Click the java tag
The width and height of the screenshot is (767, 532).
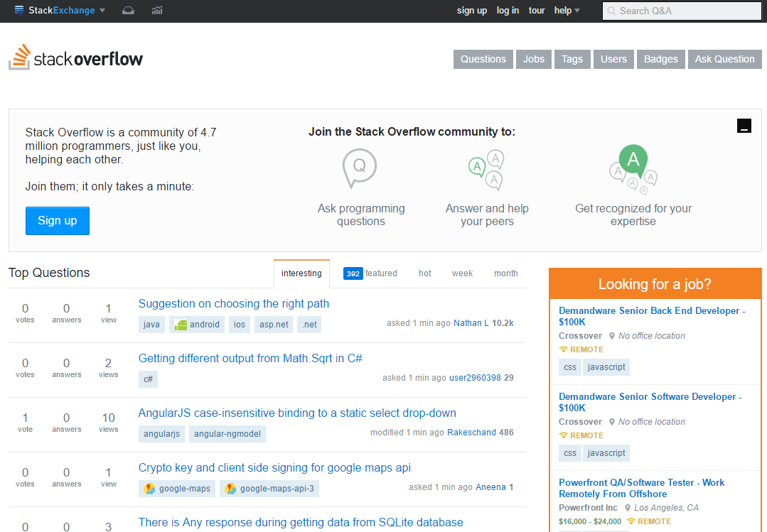151,324
